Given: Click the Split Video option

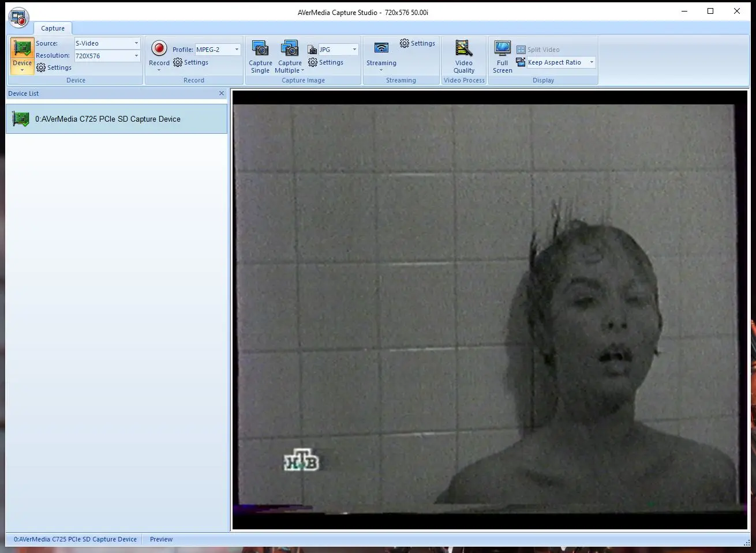Looking at the screenshot, I should [x=538, y=50].
